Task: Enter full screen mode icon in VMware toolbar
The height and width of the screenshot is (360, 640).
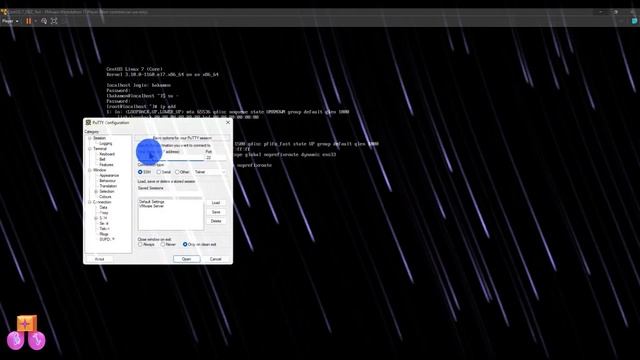Action: click(54, 21)
